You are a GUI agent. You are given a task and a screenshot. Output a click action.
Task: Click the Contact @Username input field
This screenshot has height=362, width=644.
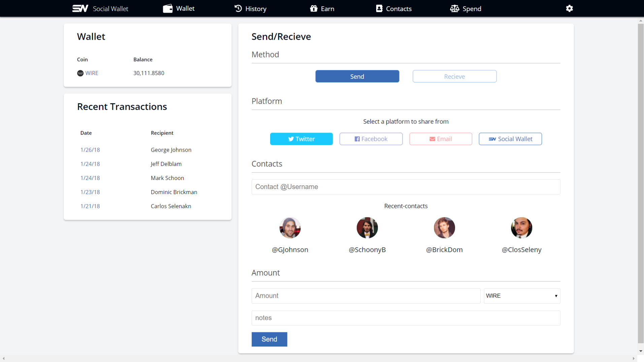(406, 187)
